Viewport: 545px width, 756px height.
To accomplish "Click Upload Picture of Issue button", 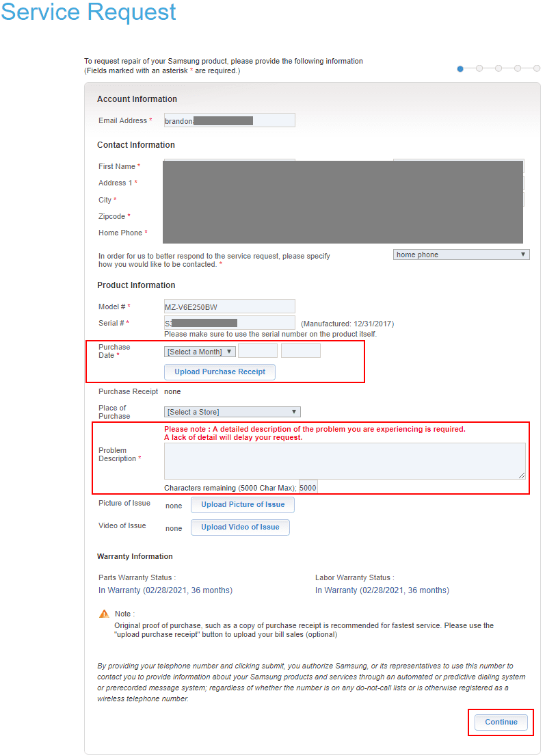I will (x=242, y=505).
